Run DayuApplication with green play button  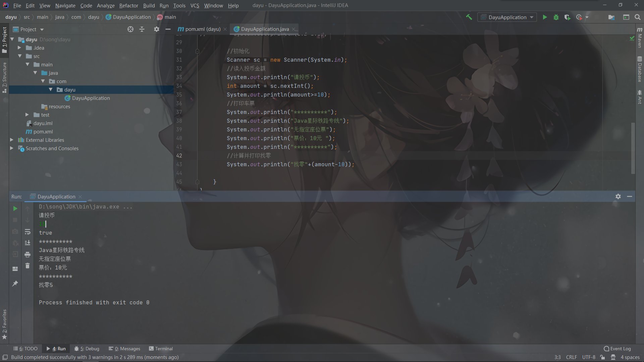545,17
